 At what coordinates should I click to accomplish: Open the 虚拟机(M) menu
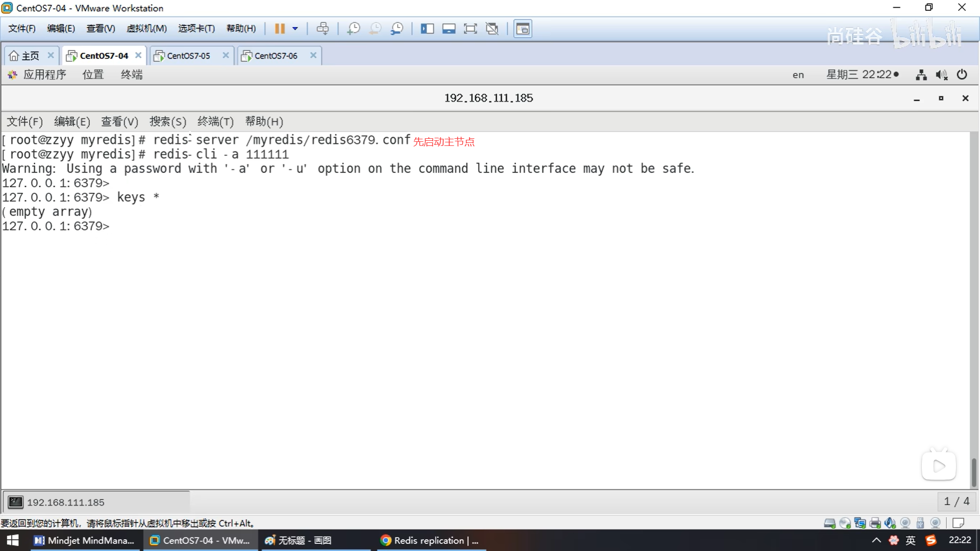[x=146, y=29]
